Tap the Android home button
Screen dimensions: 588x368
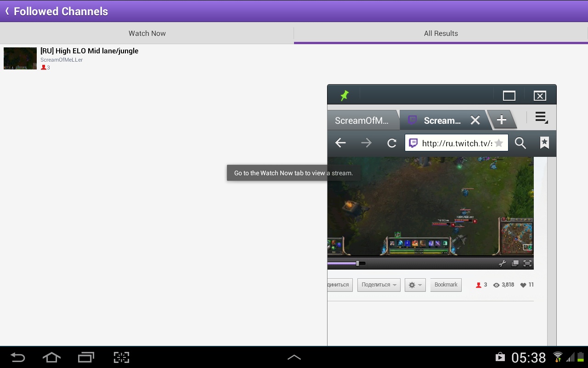(x=51, y=357)
